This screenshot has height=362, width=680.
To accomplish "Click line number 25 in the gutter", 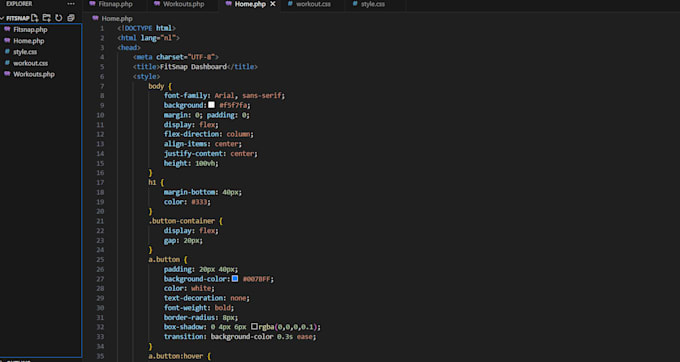I will (100, 259).
